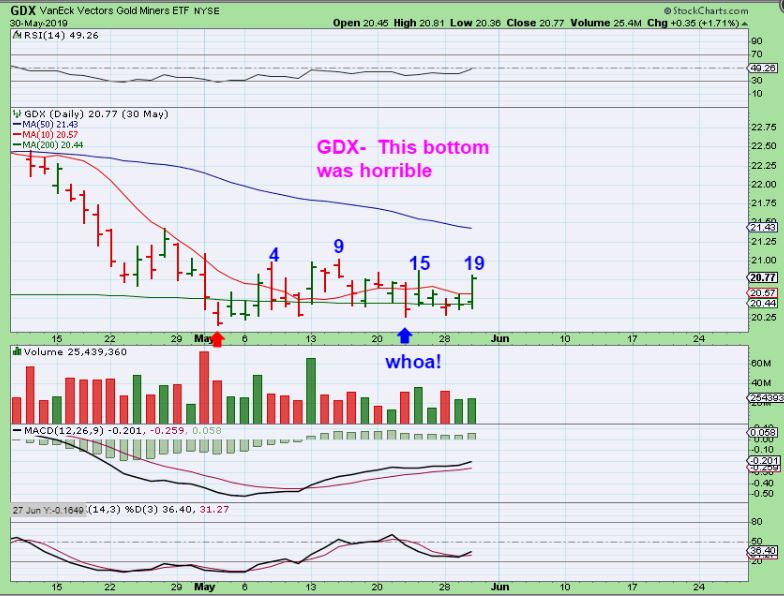Click the 36.40 stochastic tag on right axis
Image resolution: width=784 pixels, height=596 pixels.
762,551
